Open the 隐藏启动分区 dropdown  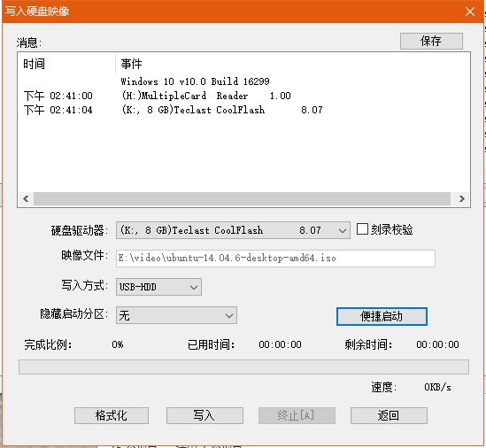[176, 315]
